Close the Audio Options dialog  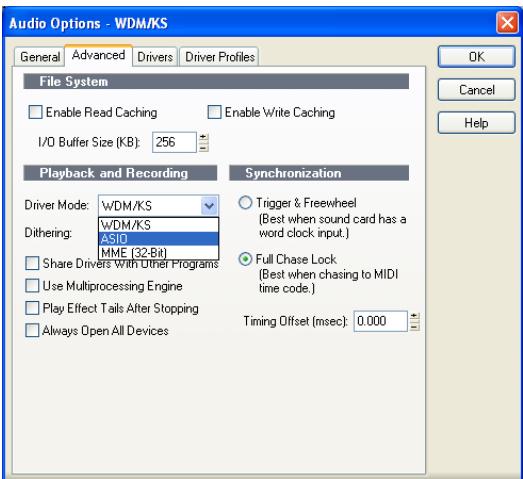pos(507,23)
